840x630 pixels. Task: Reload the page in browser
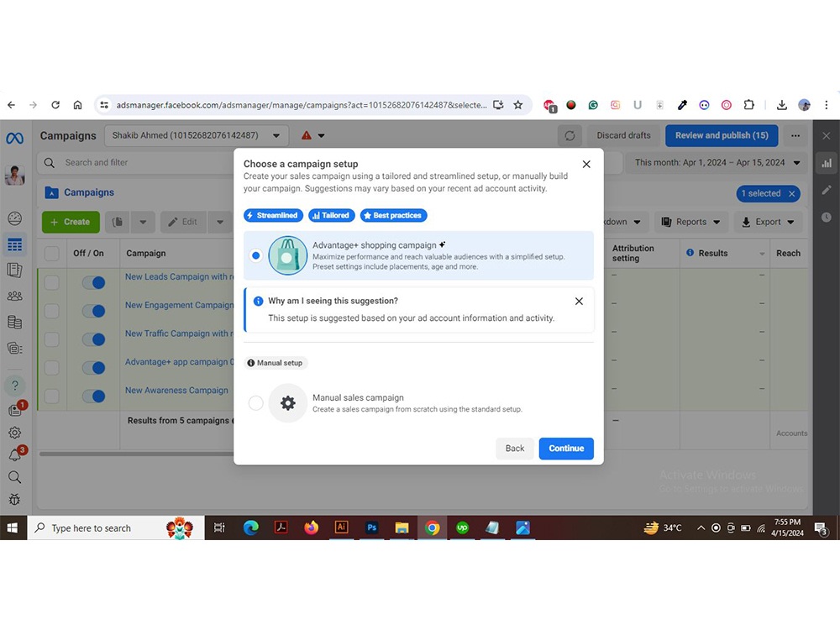click(x=55, y=105)
